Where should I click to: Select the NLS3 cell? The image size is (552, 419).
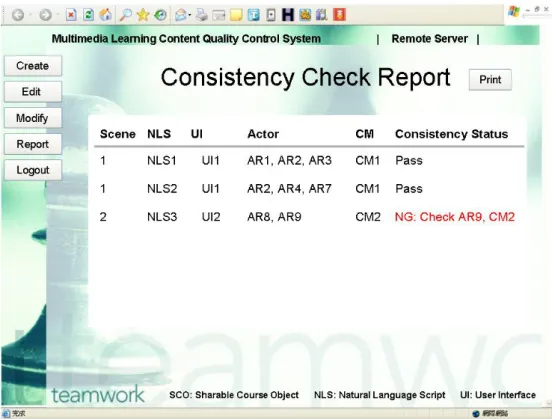(162, 217)
